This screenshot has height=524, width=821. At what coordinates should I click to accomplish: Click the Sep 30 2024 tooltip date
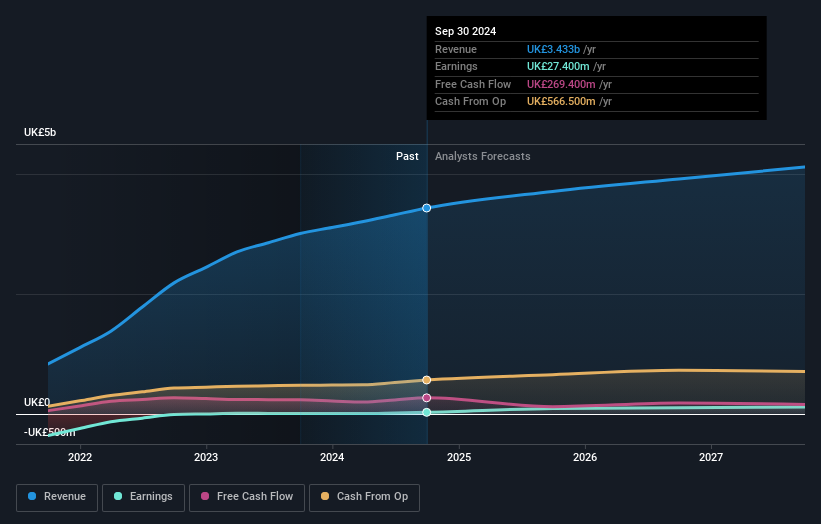[x=465, y=31]
